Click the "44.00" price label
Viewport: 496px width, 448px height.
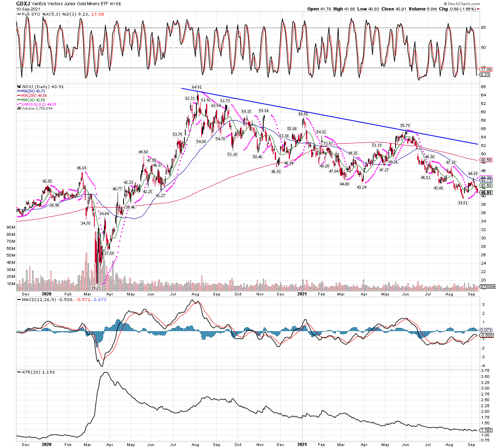point(344,184)
